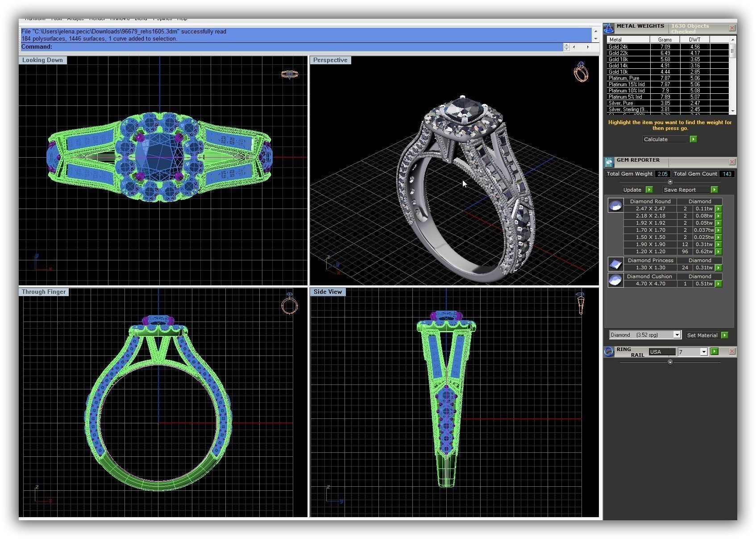The height and width of the screenshot is (539, 756).
Task: Select gems in the 2.47 X 2.47 row arrow
Action: (719, 209)
